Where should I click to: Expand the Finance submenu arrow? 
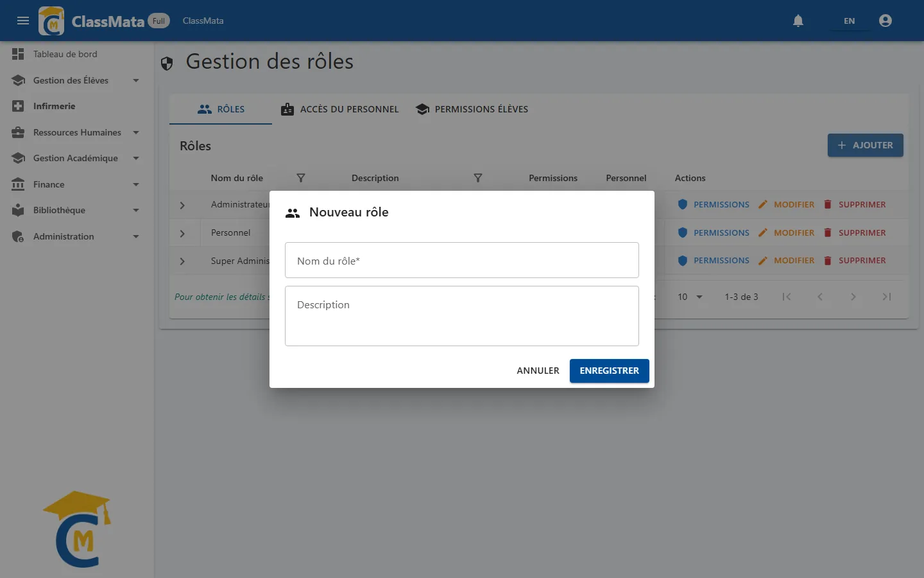tap(136, 184)
